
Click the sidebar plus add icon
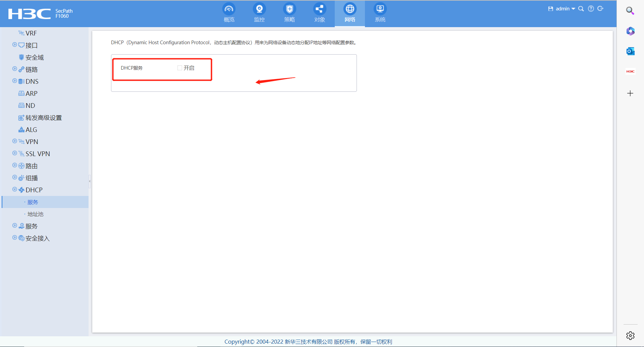(630, 93)
